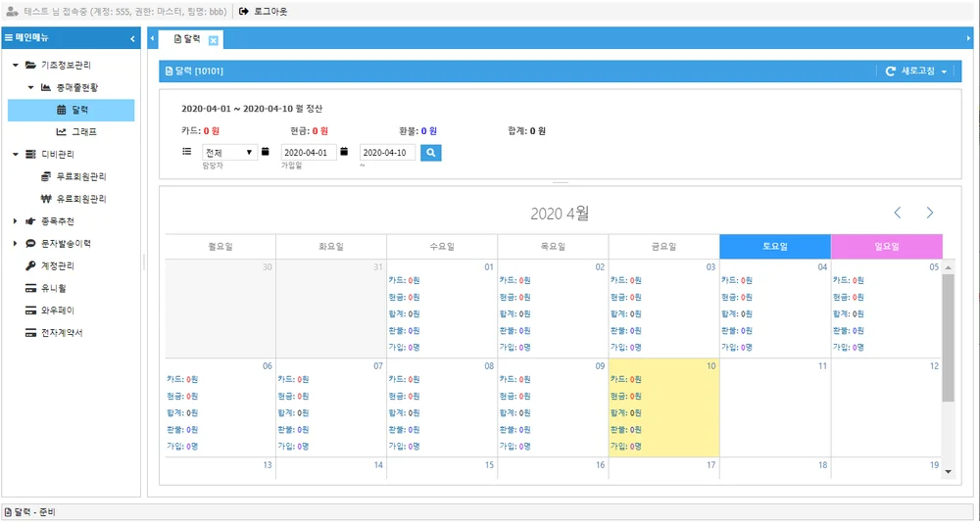Click the 합계: 0 원 summary total
Screen dimensions: 980x524
click(x=527, y=131)
